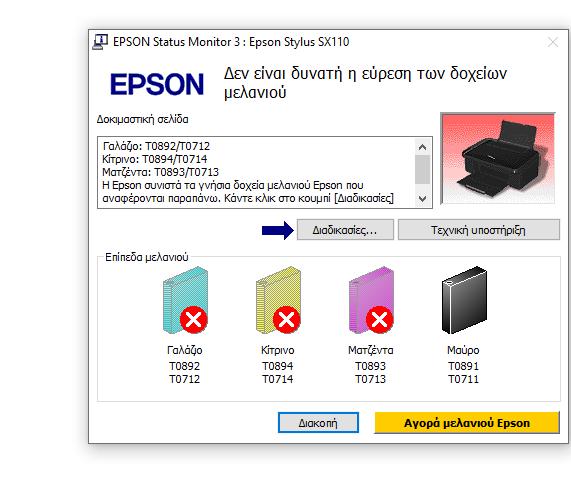Click the message box scroll up arrow
The image size is (571, 480).
(422, 147)
